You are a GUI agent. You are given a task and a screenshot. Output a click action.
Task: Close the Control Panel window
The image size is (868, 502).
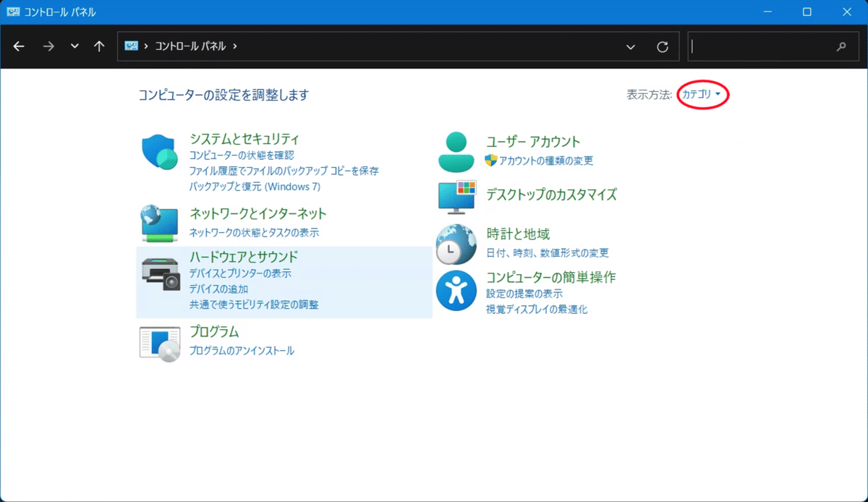[847, 12]
